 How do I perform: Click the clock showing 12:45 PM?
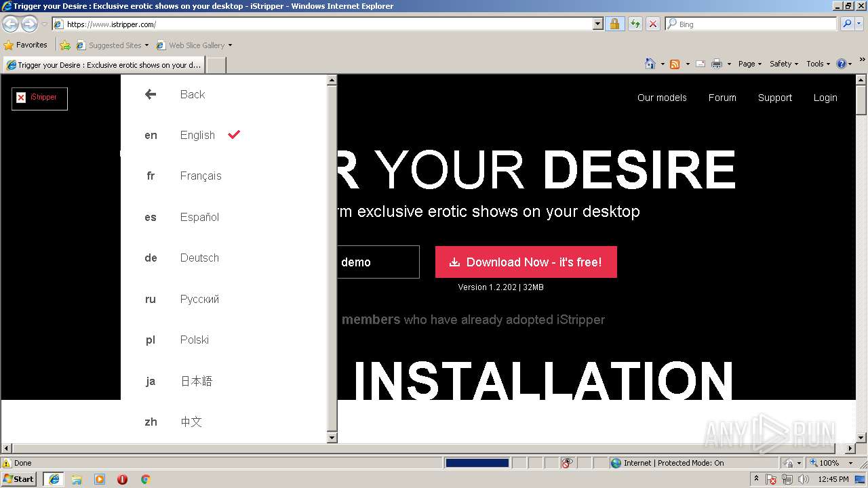(x=833, y=479)
